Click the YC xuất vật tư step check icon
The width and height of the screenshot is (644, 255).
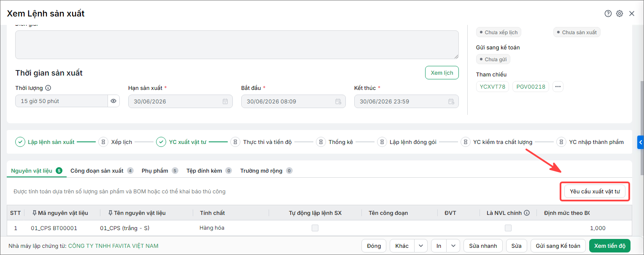click(x=161, y=142)
